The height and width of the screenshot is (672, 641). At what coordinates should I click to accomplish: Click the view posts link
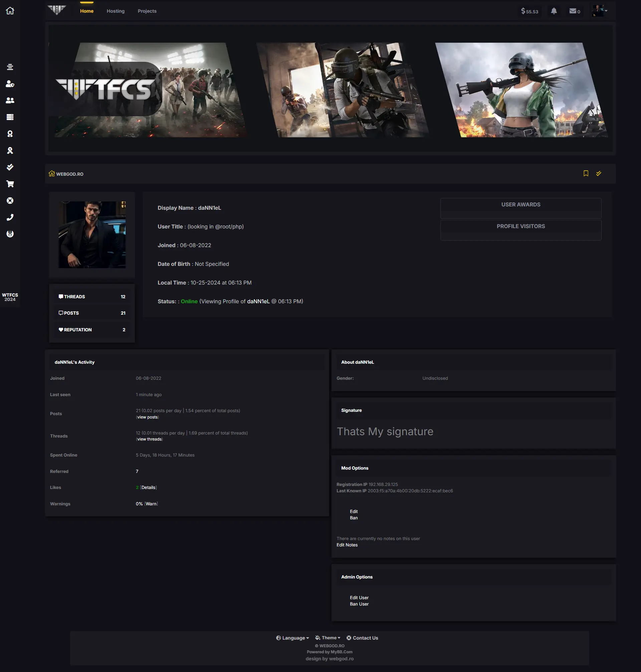(x=147, y=417)
